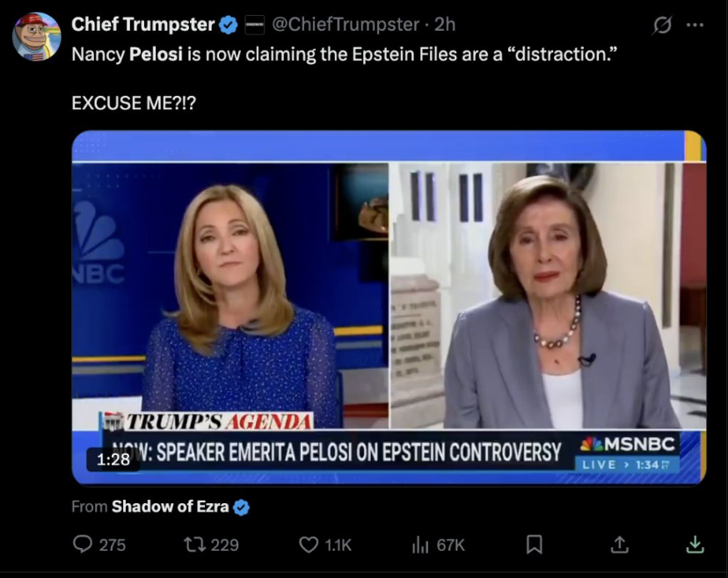
Task: Click the 2h timestamp of the post
Action: coord(445,24)
